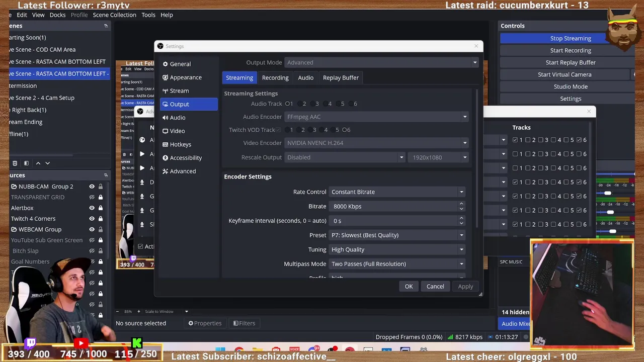Open Audio settings category
The height and width of the screenshot is (362, 644).
click(x=189, y=118)
